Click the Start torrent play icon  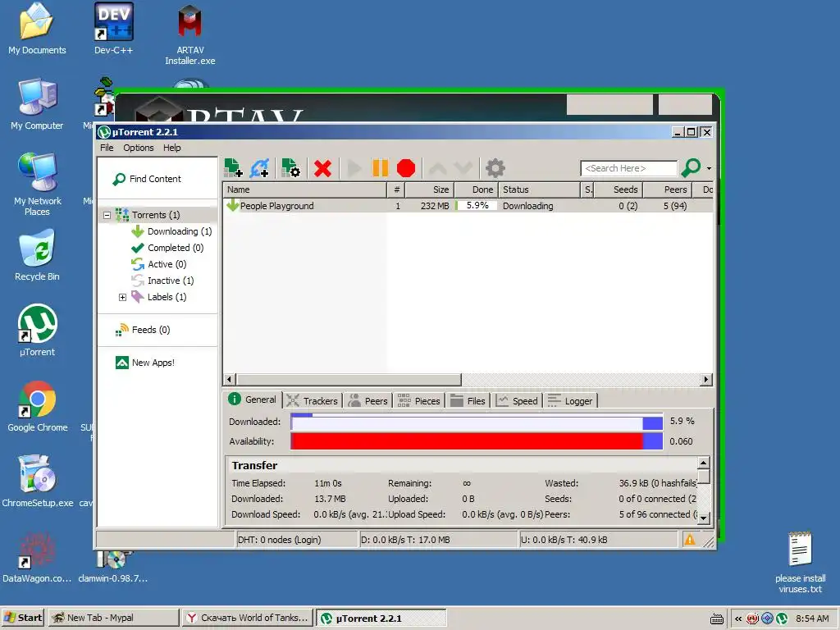354,168
